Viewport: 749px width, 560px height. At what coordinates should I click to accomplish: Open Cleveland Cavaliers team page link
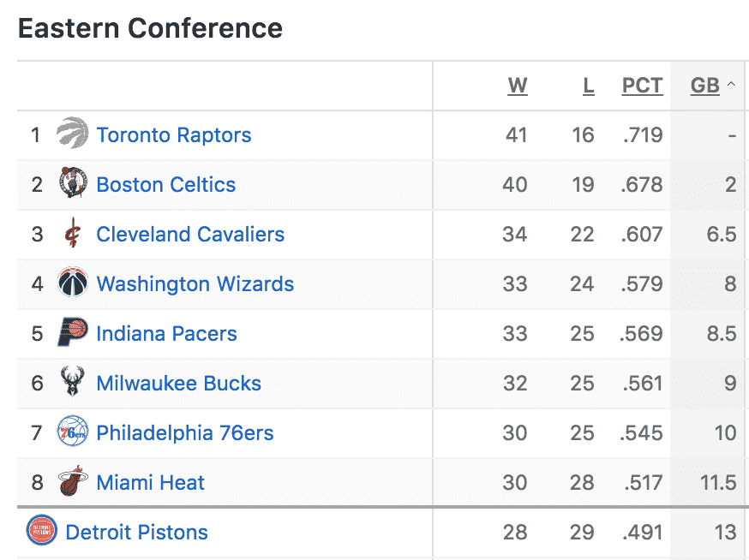coord(190,235)
